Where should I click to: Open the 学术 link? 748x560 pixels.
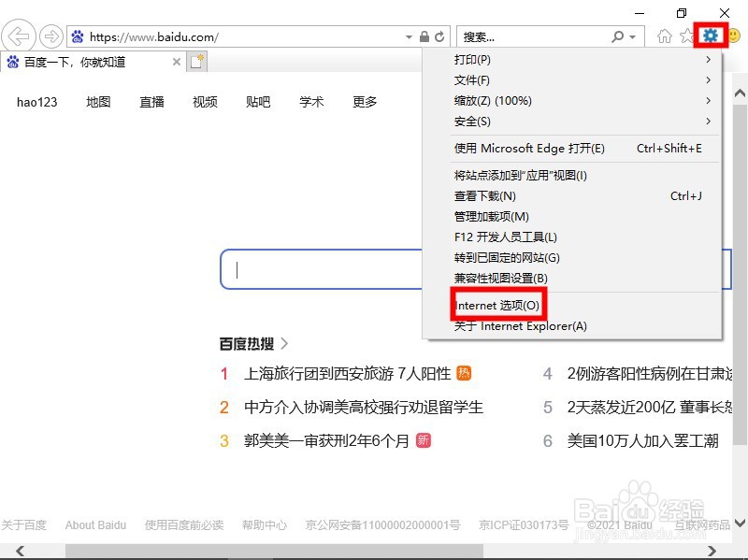click(x=311, y=102)
